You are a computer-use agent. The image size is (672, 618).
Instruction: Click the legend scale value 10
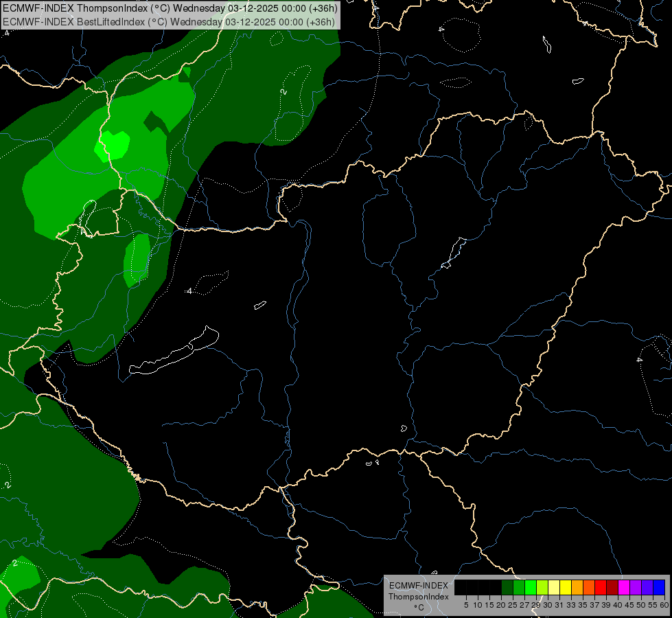478,605
